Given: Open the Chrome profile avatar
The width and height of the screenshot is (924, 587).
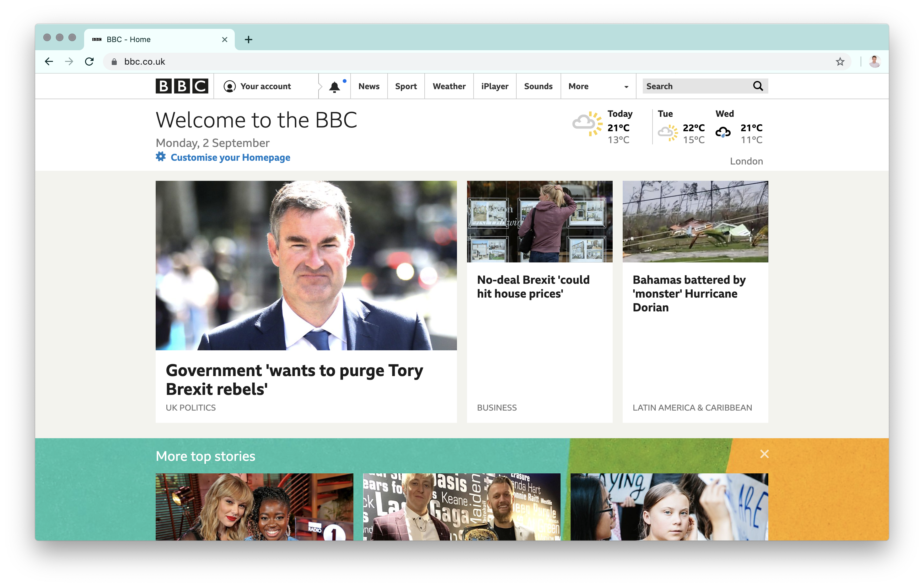Looking at the screenshot, I should [874, 62].
